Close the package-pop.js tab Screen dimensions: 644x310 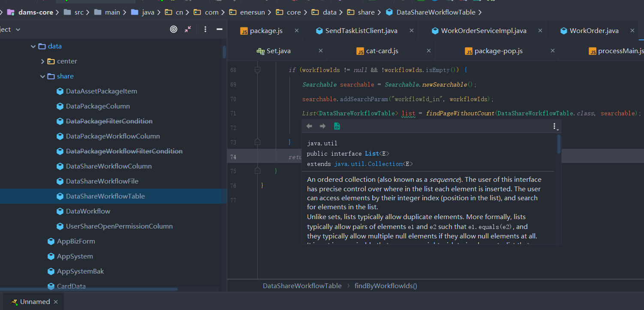click(x=553, y=51)
